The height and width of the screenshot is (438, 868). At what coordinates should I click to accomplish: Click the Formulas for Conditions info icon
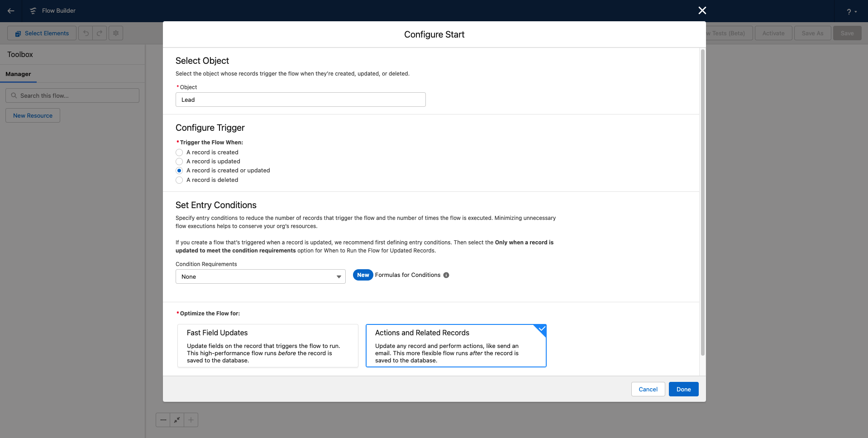pyautogui.click(x=446, y=275)
